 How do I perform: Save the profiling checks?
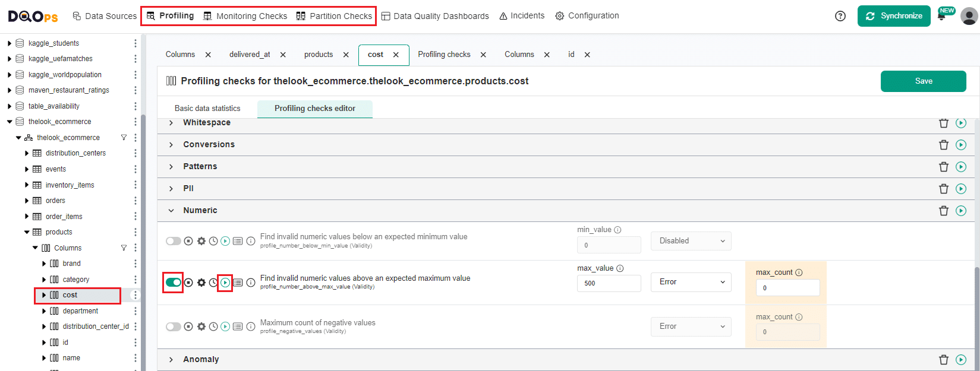924,81
